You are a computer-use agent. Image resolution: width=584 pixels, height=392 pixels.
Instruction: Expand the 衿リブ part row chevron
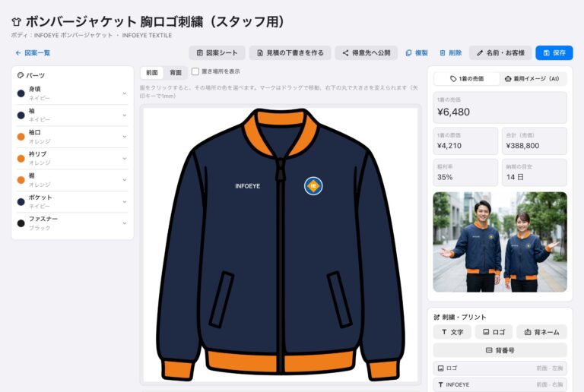click(x=125, y=159)
